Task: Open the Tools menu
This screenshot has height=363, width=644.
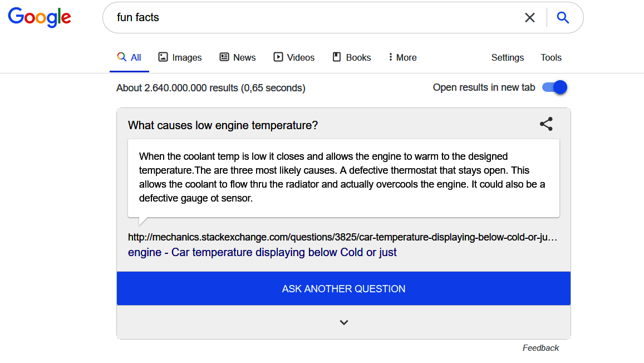Action: [550, 57]
